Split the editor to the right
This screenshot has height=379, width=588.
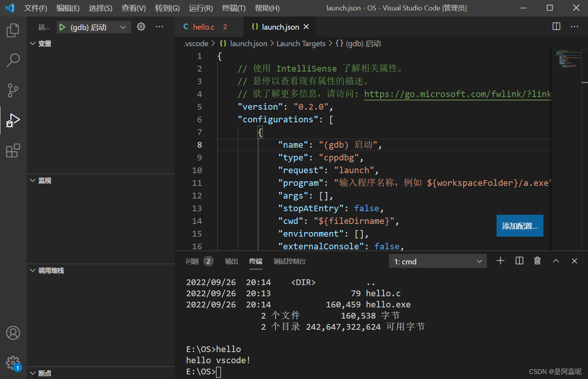click(x=556, y=26)
